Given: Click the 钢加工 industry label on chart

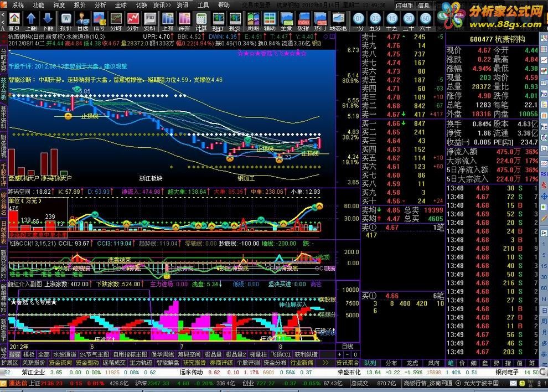Looking at the screenshot, I should click(246, 178).
